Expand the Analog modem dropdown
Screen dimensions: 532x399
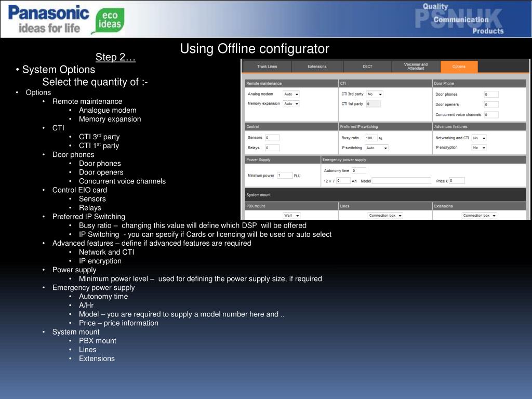click(291, 95)
